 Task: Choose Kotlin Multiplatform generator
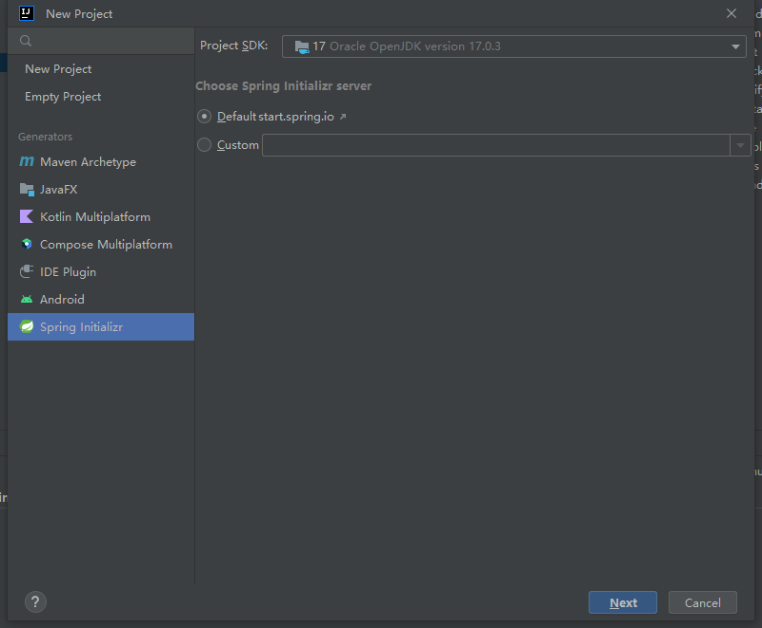[x=101, y=217]
